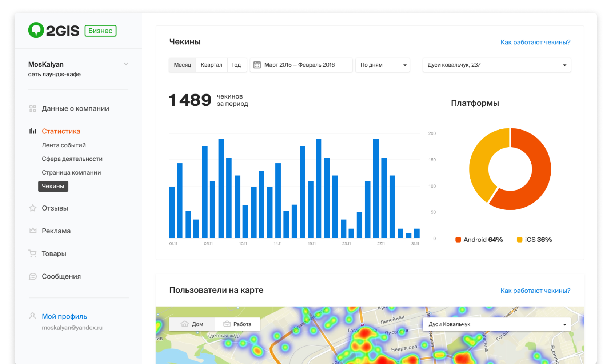Image resolution: width=611 pixels, height=364 pixels.
Task: Open top Как работают чекины? link
Action: click(x=535, y=42)
